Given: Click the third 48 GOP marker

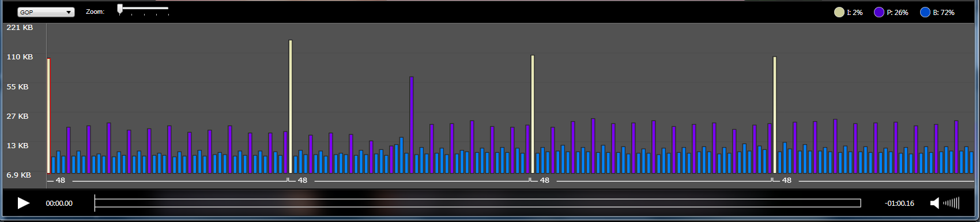Looking at the screenshot, I should pyautogui.click(x=545, y=180).
